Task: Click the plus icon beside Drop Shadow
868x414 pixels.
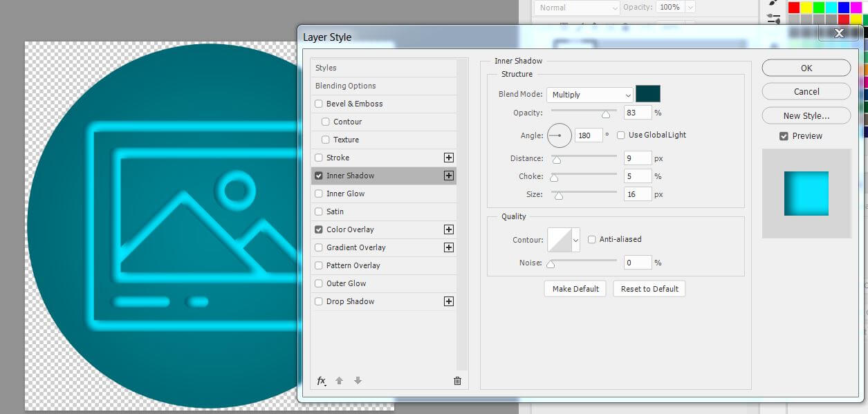Action: 449,301
